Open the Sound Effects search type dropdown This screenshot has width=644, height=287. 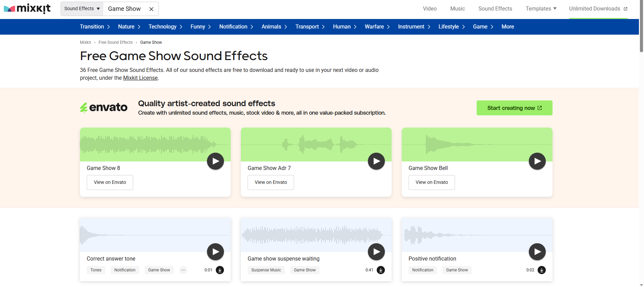click(x=82, y=9)
